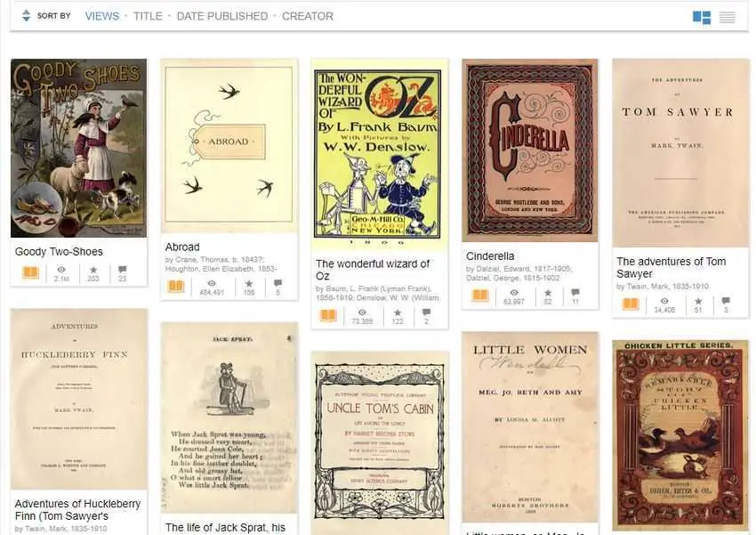The width and height of the screenshot is (756, 535).
Task: Sort results by Title
Action: 148,16
